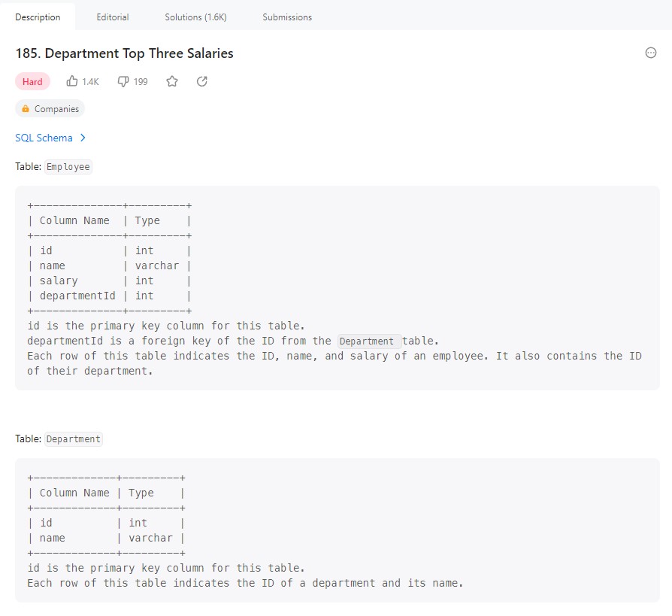Click the problem title Department Top Three Salaries

click(x=124, y=53)
